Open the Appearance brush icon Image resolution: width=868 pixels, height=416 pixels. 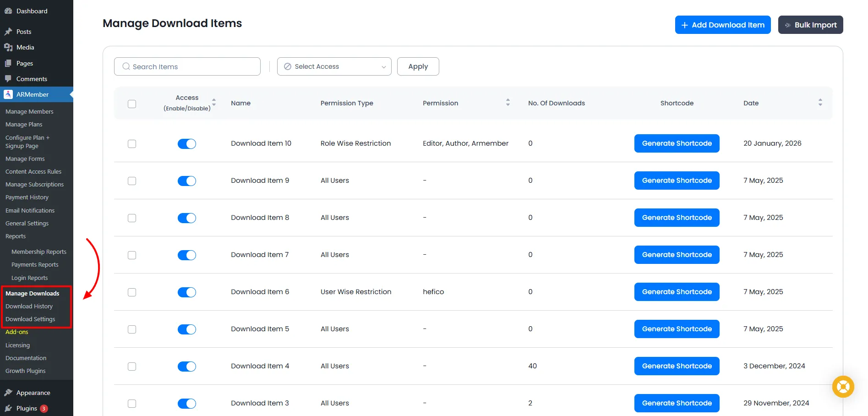9,392
